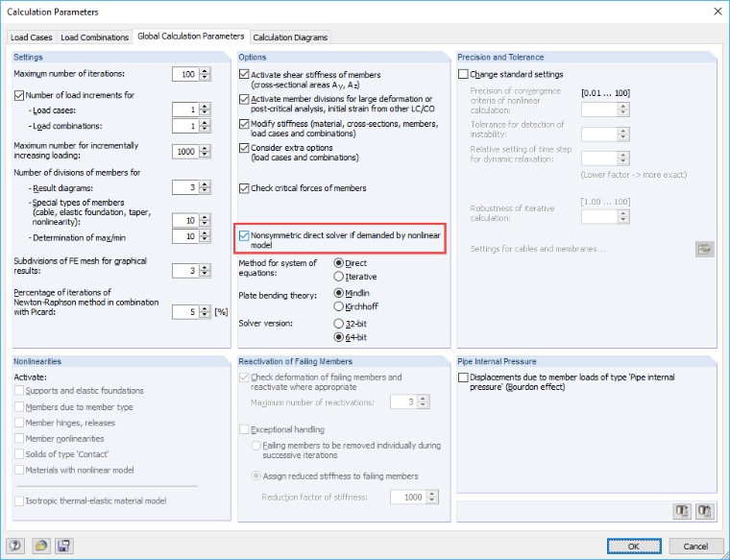The image size is (730, 560).
Task: Click the Load combinations increments value field
Action: coord(185,126)
